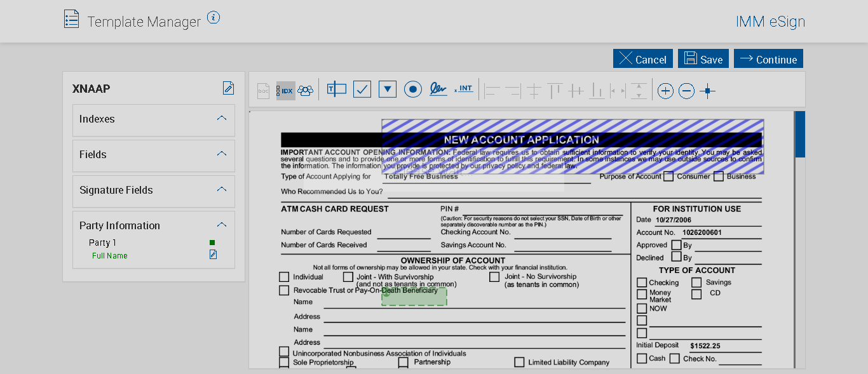Select the text field tool
The height and width of the screenshot is (374, 868).
(x=337, y=90)
